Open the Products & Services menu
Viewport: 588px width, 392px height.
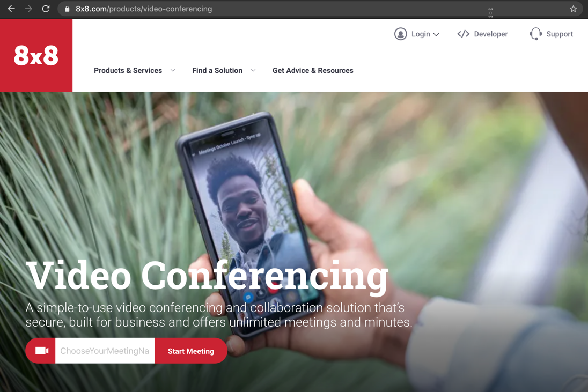128,70
